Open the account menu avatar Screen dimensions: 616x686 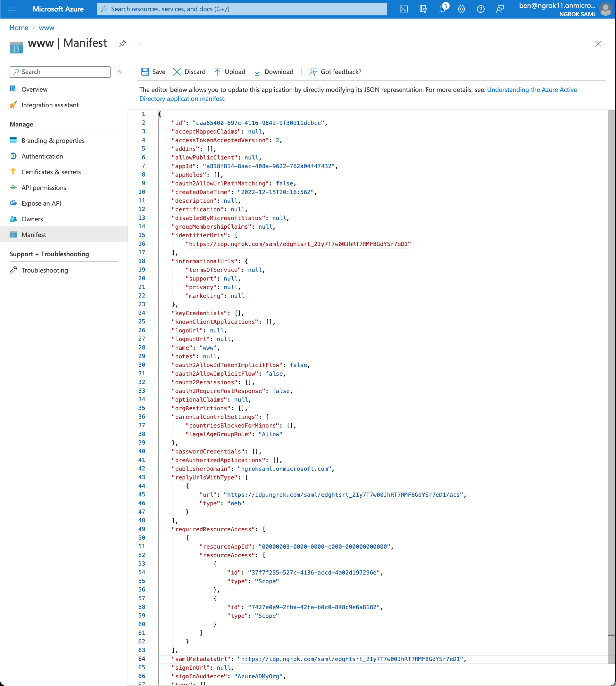tap(605, 9)
